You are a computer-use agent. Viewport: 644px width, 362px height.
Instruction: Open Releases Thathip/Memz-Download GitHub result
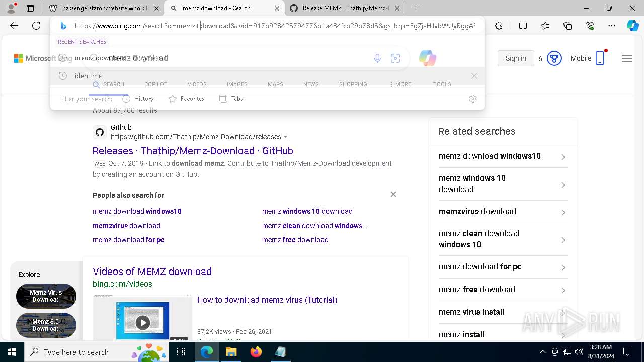(193, 151)
